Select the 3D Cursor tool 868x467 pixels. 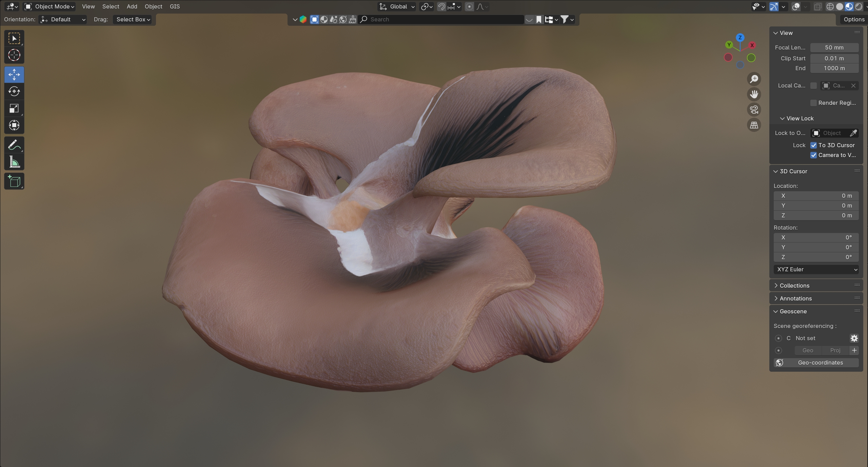point(14,55)
